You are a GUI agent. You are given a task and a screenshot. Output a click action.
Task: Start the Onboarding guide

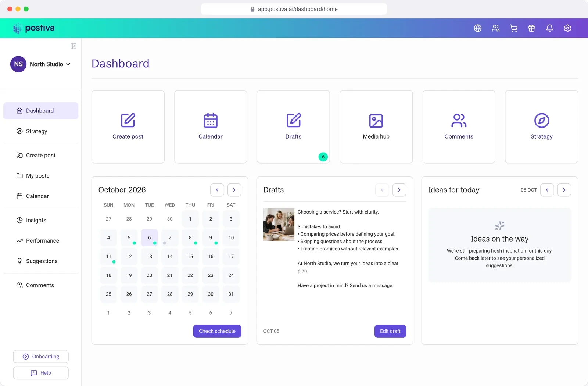coord(41,357)
